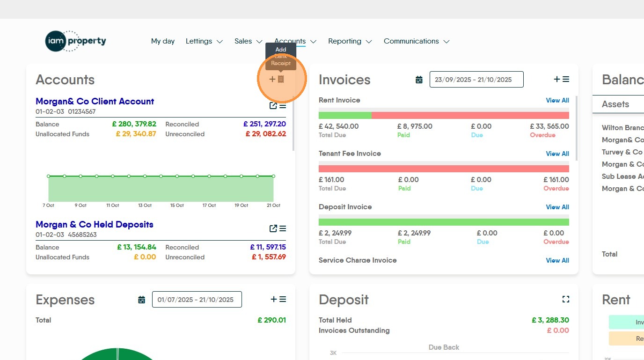Screen dimensions: 644x360
Task: Click the Due Back chart title
Action: (444, 347)
